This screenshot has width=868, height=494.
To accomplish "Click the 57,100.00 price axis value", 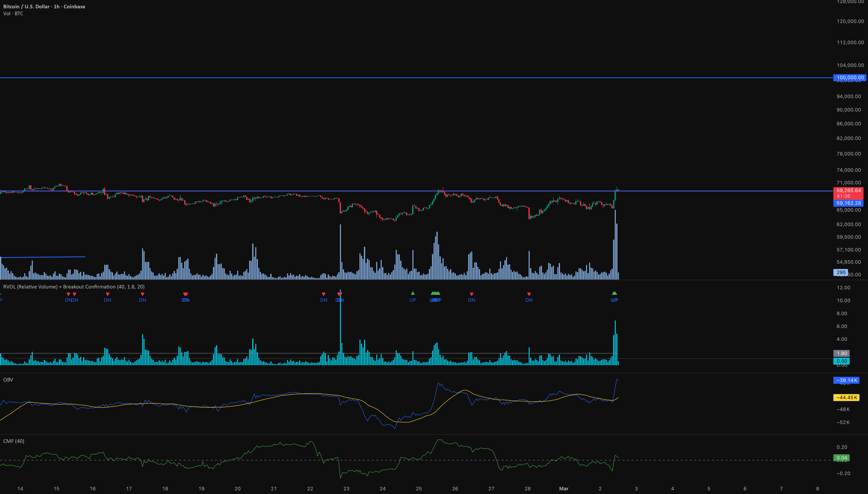I will pyautogui.click(x=849, y=250).
